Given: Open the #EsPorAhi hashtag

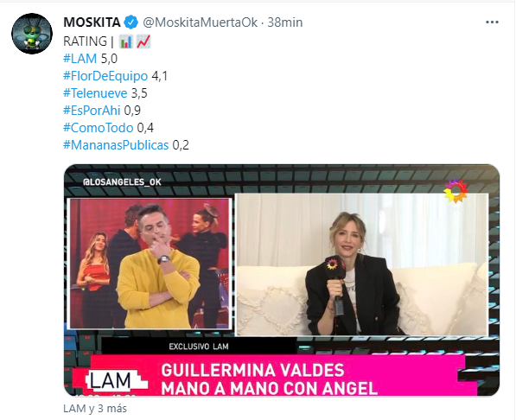Looking at the screenshot, I should pos(92,111).
